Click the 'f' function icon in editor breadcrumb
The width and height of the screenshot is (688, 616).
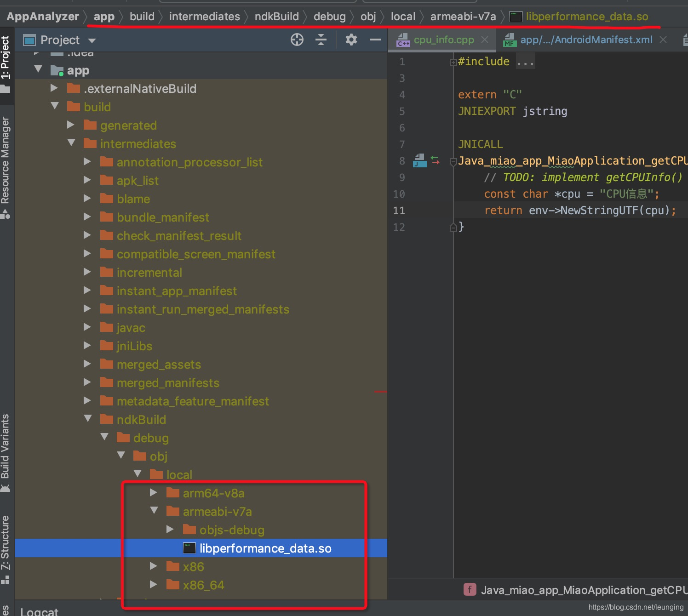[x=470, y=589]
